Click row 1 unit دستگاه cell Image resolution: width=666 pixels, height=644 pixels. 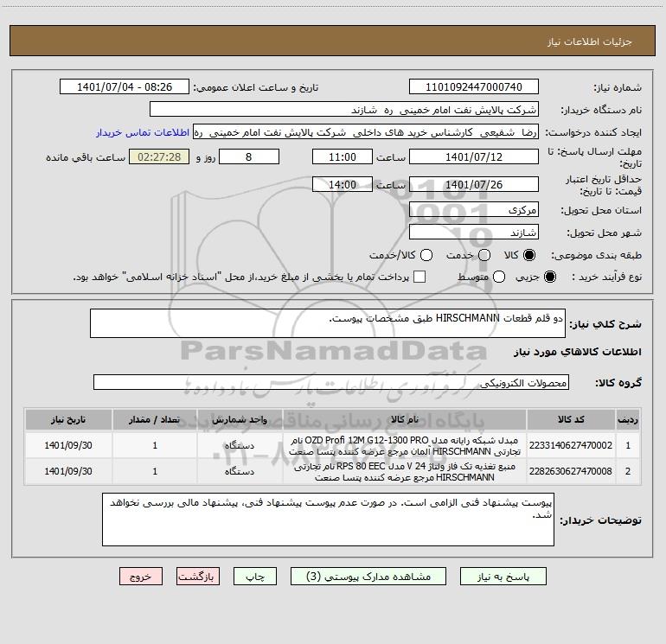pyautogui.click(x=240, y=445)
